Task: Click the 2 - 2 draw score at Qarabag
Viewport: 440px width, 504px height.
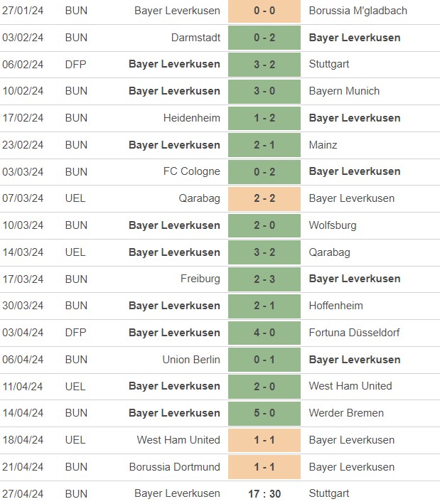Action: pos(264,198)
